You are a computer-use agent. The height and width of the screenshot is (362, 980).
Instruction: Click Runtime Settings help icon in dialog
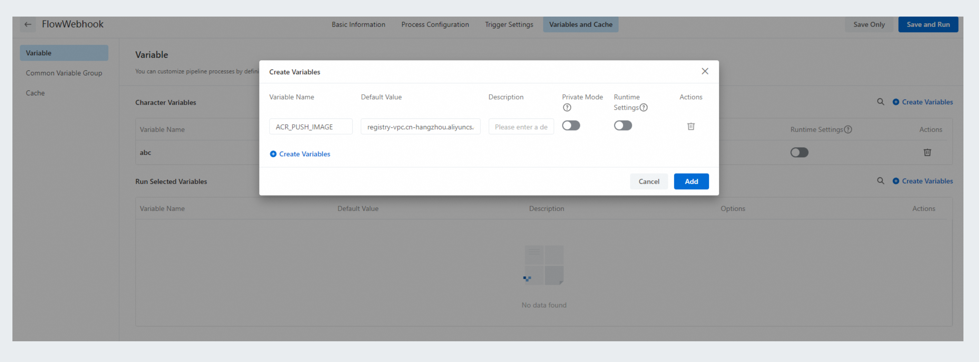coord(643,107)
